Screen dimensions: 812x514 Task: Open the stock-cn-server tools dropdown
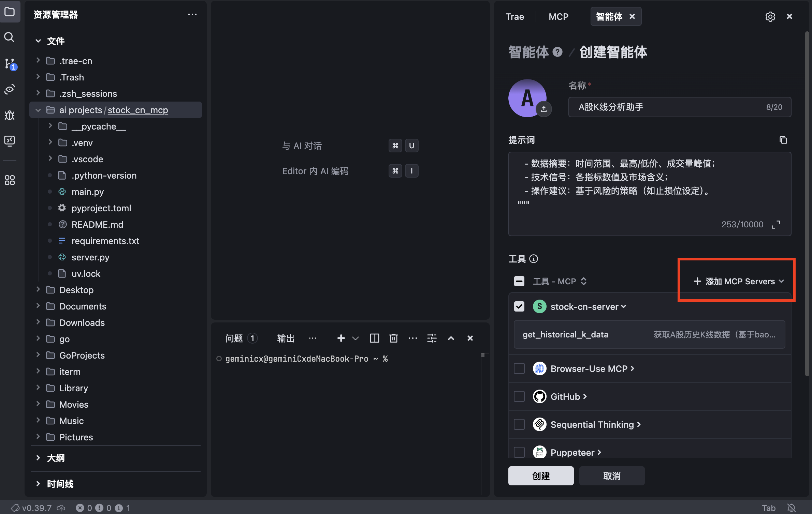624,306
